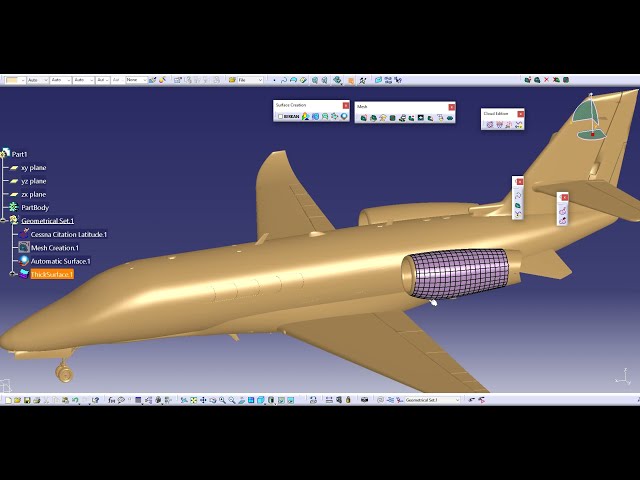
Task: Click the red X icon in top-right toolbar
Action: 547,80
